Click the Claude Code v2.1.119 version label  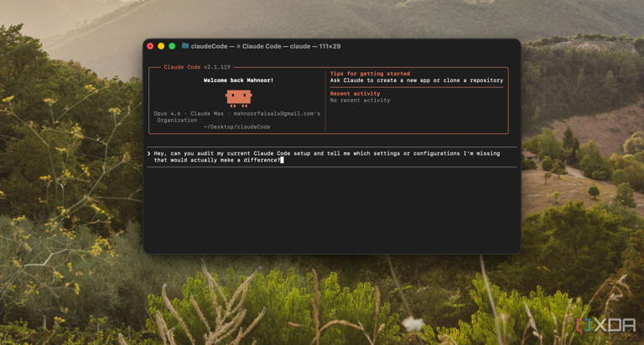click(x=197, y=67)
